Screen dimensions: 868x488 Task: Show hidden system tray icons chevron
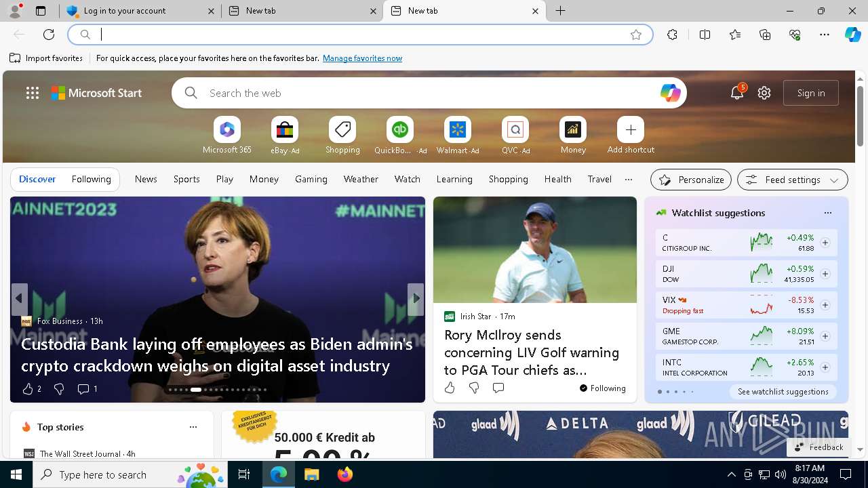point(731,474)
